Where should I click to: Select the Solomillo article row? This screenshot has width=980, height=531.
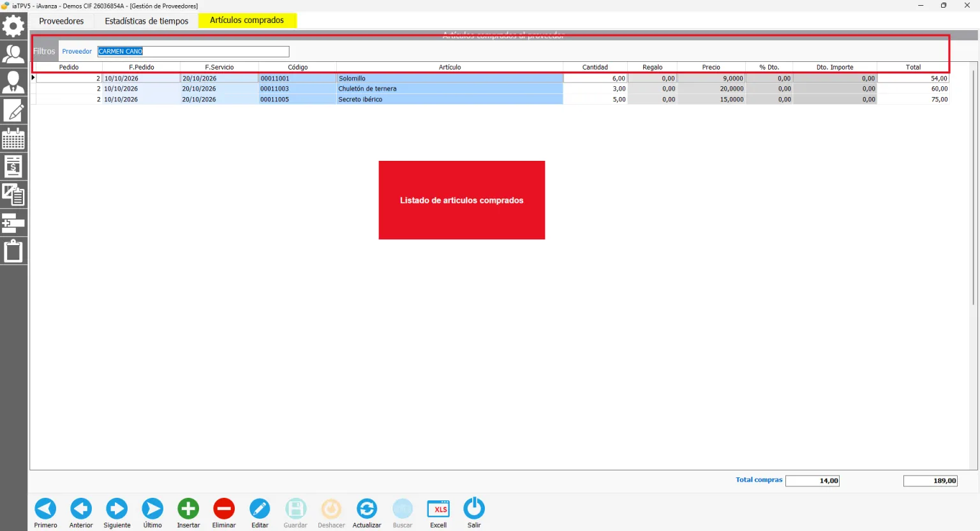coord(490,79)
